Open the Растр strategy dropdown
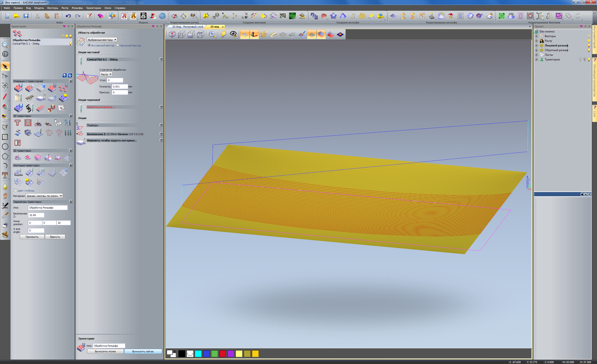The height and width of the screenshot is (364, 597). (106, 74)
